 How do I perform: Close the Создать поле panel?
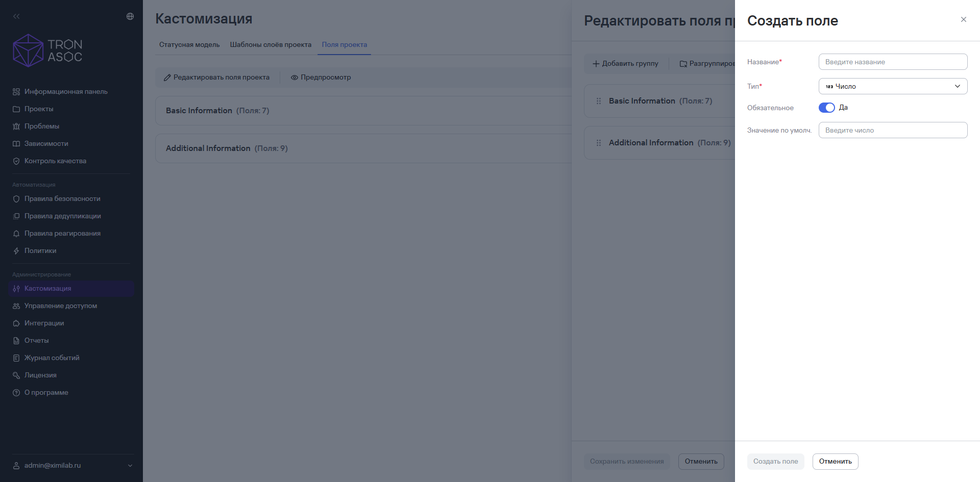click(964, 19)
